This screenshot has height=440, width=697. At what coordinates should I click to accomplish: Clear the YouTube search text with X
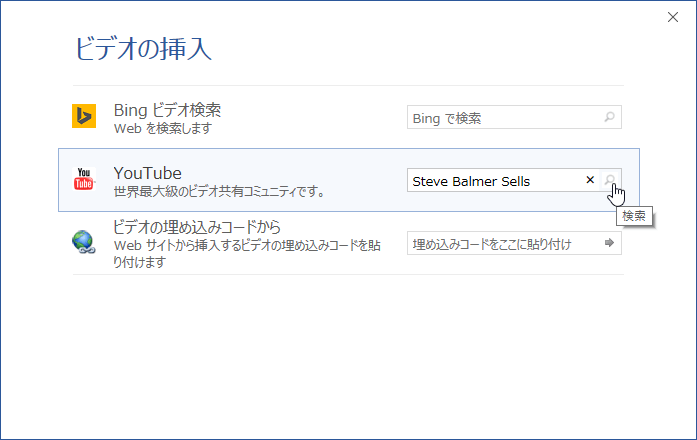[590, 180]
